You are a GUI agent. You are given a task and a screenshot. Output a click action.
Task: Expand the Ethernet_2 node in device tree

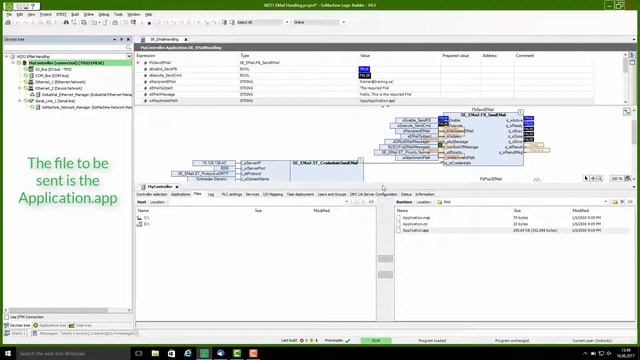(x=20, y=88)
